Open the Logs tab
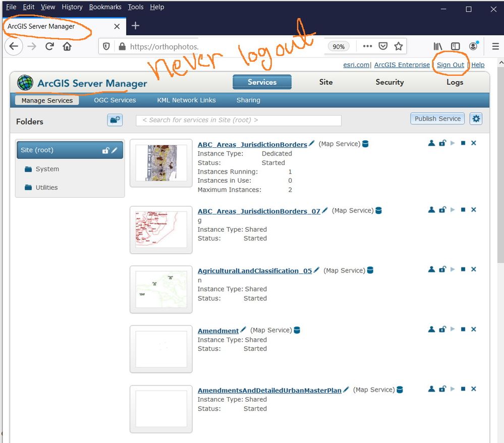Viewport: 504px width, 443px height. pos(455,82)
